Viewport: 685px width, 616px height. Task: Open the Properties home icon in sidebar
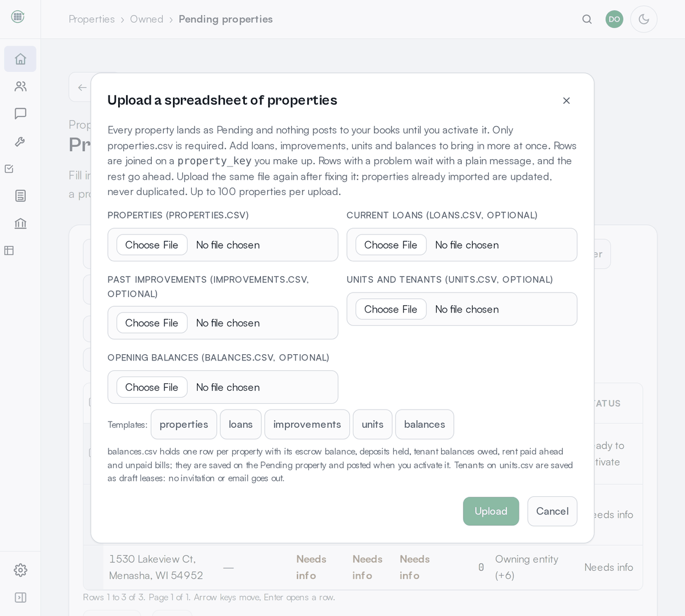21,59
